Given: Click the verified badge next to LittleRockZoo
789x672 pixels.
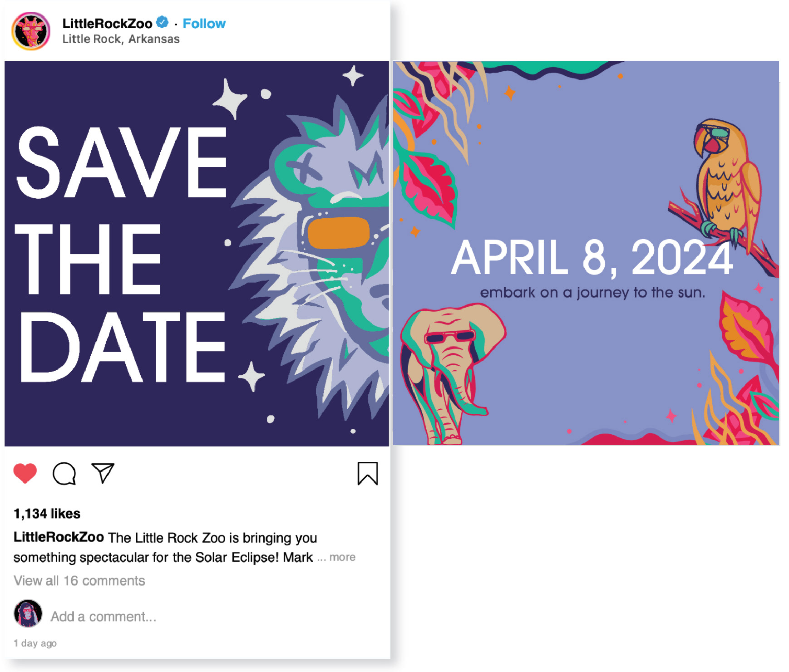Looking at the screenshot, I should click(162, 22).
